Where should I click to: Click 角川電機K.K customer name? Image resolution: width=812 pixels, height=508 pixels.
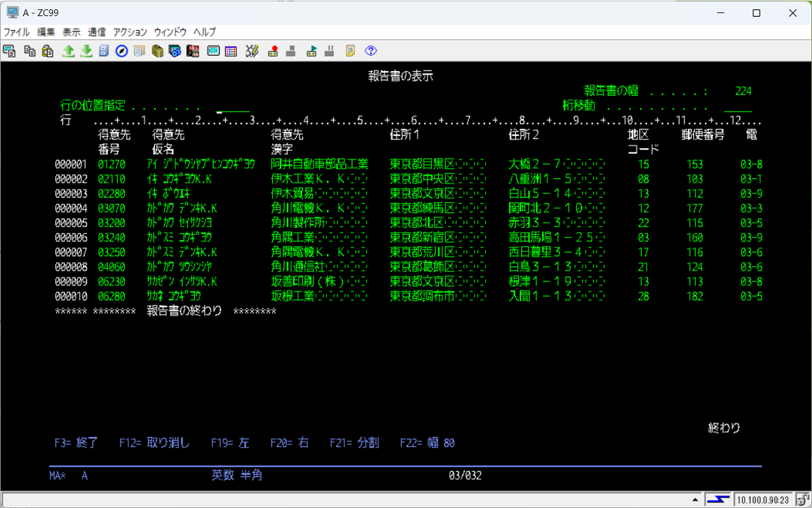309,208
